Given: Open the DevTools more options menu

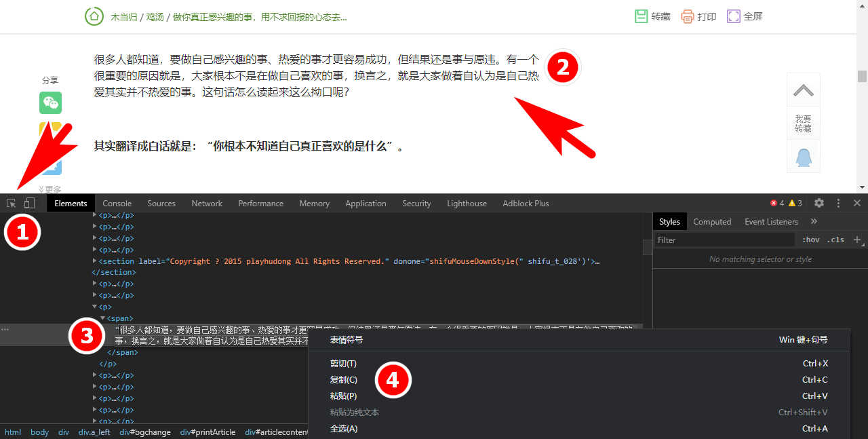Looking at the screenshot, I should click(x=838, y=203).
